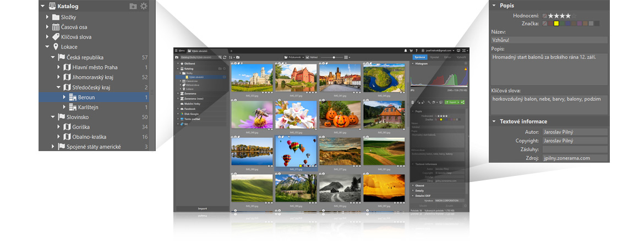Switch to the Vyvolat module tab
Screen dimensions: 644x241
point(434,57)
